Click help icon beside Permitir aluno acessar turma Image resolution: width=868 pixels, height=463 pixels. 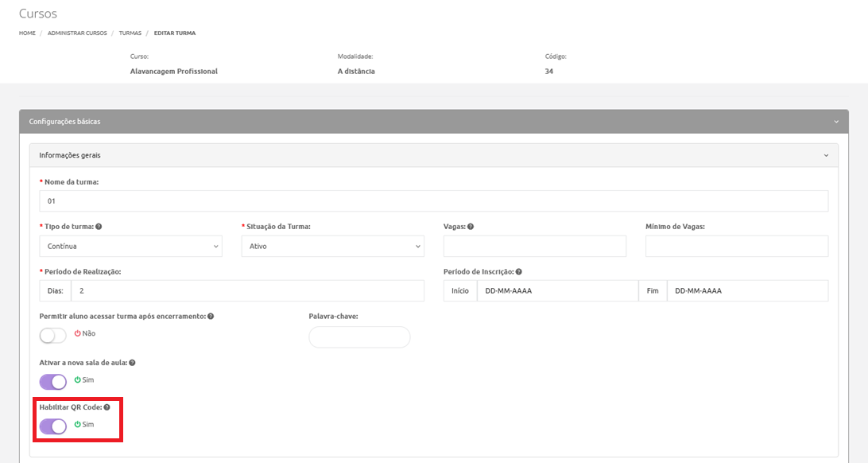(211, 317)
